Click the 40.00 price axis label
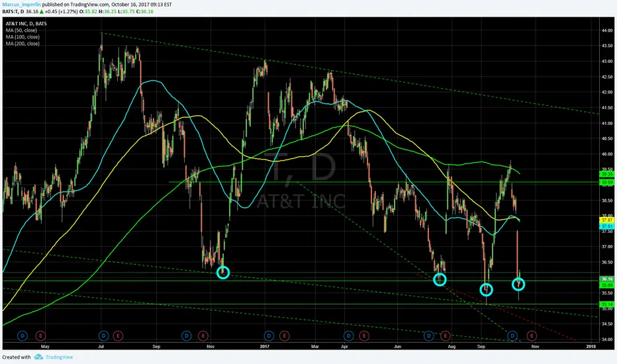 pos(607,154)
